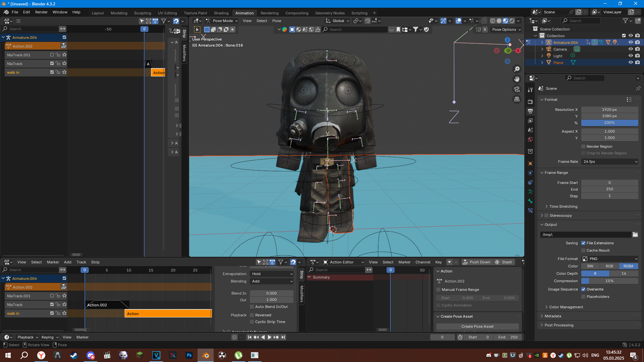Browse output folder icon next to /tmp\
Viewport: 644px width, 362px height.
(635, 235)
